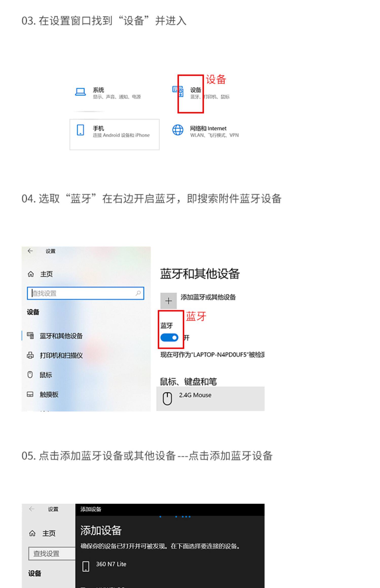Click 添加蓝牙或其他设备 label
Screen dimensions: 380x588
tap(208, 297)
